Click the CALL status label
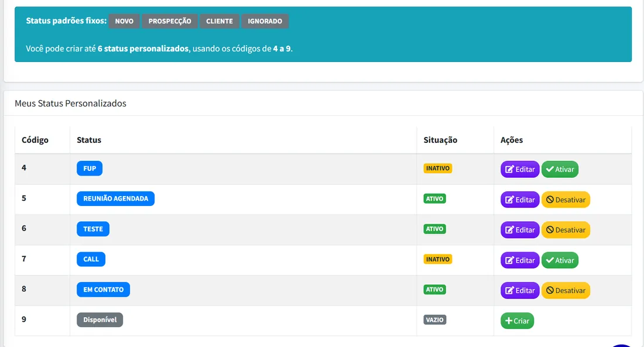The image size is (644, 347). (91, 259)
